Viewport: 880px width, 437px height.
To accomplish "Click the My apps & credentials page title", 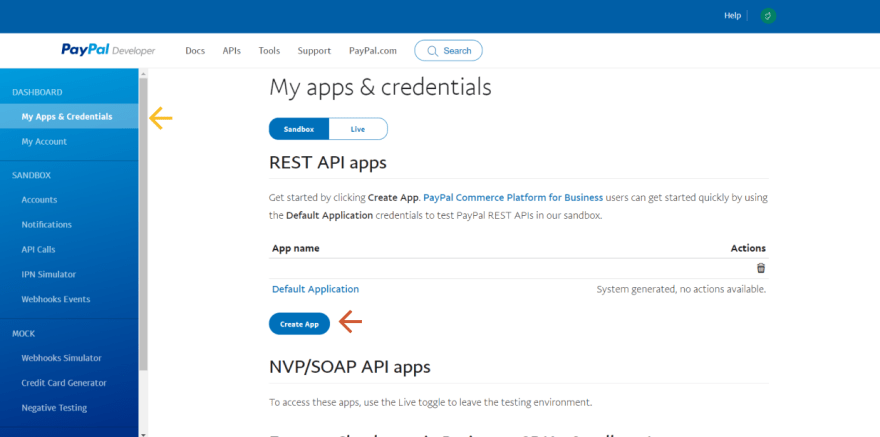I will (x=380, y=88).
